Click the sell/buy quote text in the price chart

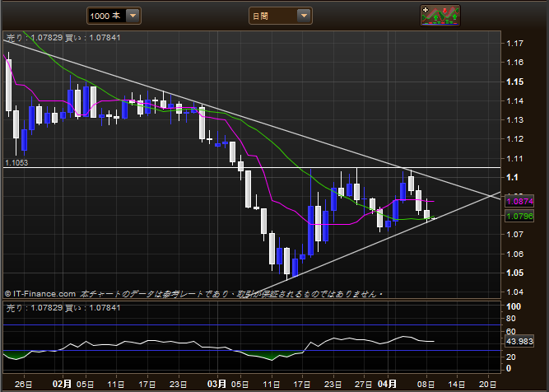[63, 38]
